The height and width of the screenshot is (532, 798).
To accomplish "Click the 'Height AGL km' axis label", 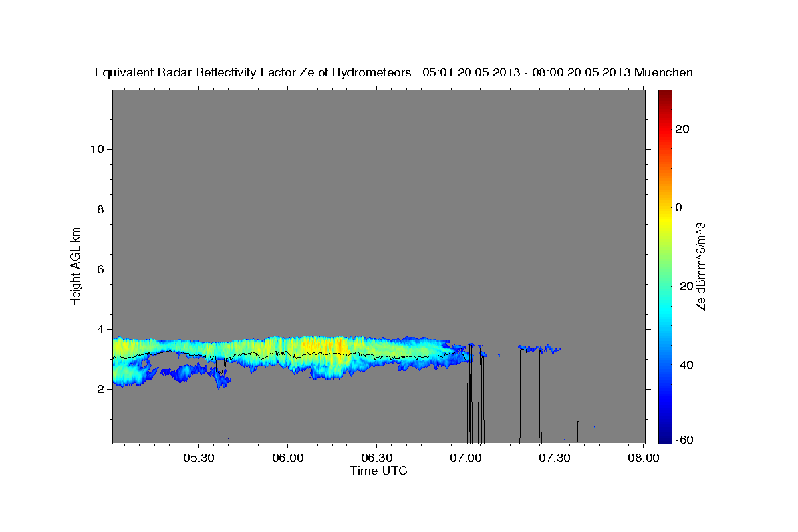I will (76, 266).
